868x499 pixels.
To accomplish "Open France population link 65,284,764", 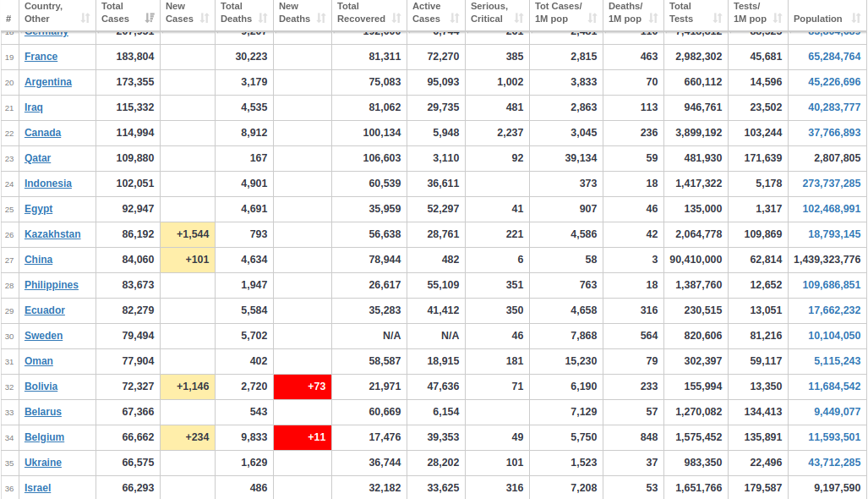I will (834, 57).
